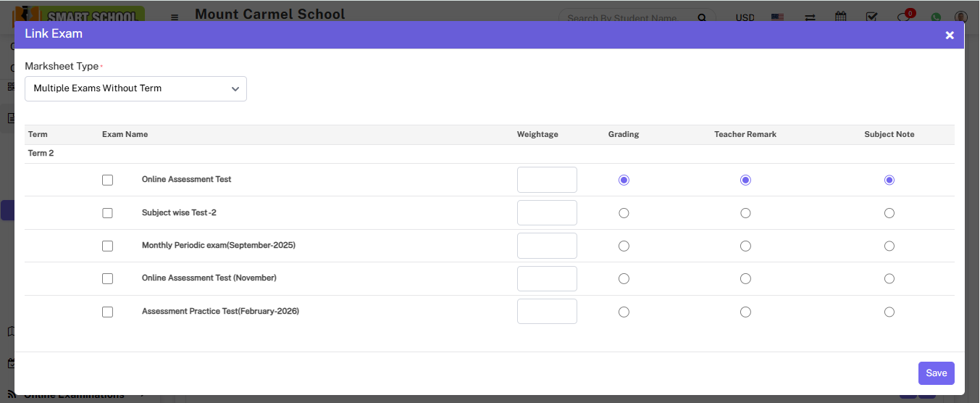
Task: Select Grading radio for Subject wise Test -2
Action: click(x=624, y=213)
